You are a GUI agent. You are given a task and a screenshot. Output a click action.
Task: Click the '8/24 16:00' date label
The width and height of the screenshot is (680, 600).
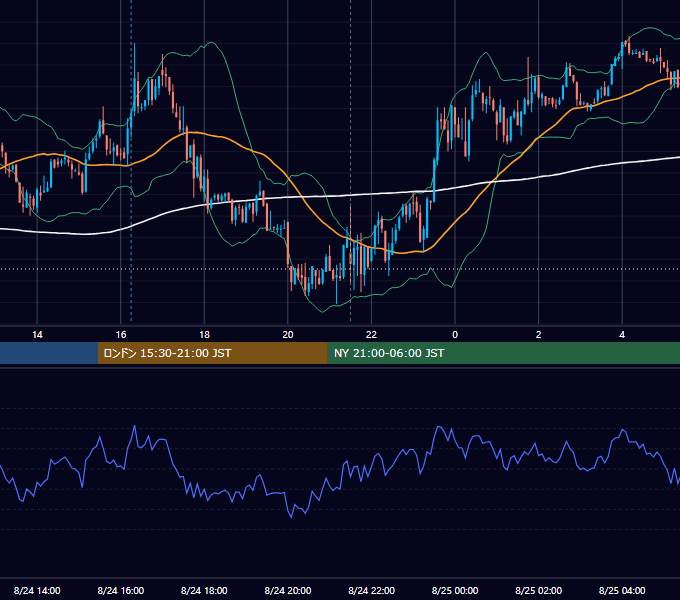[x=121, y=590]
